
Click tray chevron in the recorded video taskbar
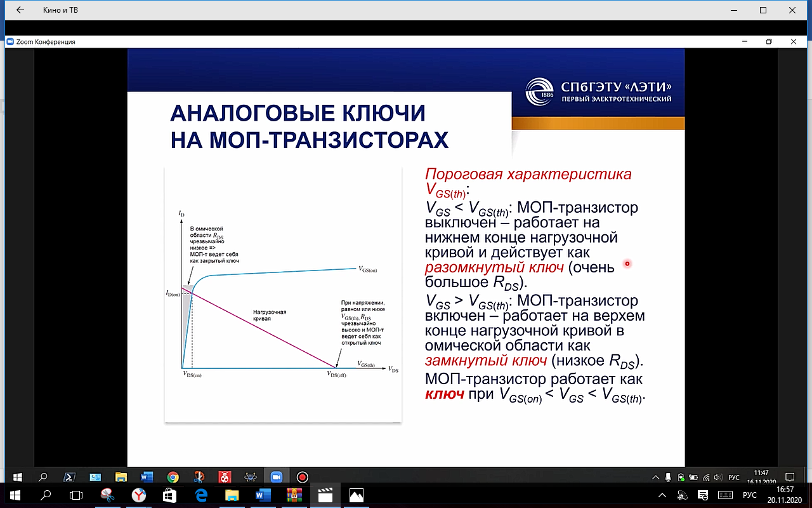pyautogui.click(x=655, y=477)
